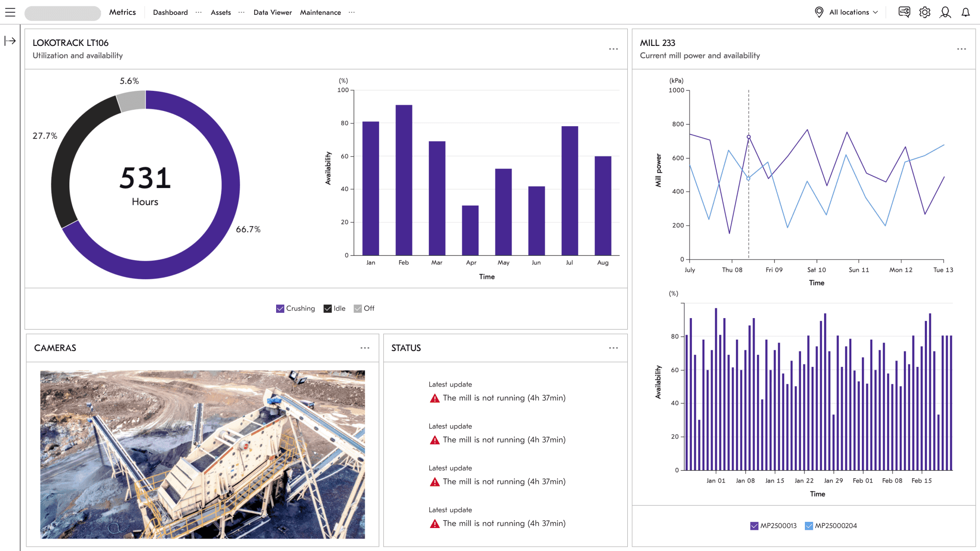
Task: Open overflow menu next to Dashboard
Action: 198,12
